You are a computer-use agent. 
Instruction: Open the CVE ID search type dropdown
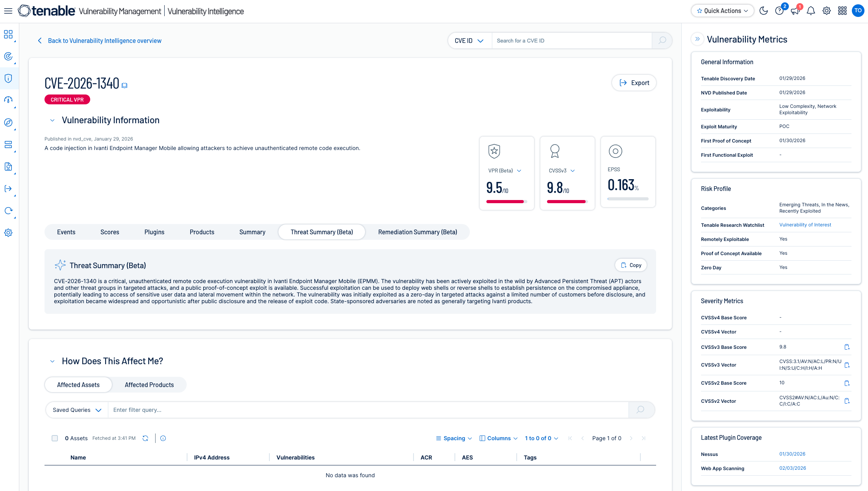pyautogui.click(x=469, y=41)
